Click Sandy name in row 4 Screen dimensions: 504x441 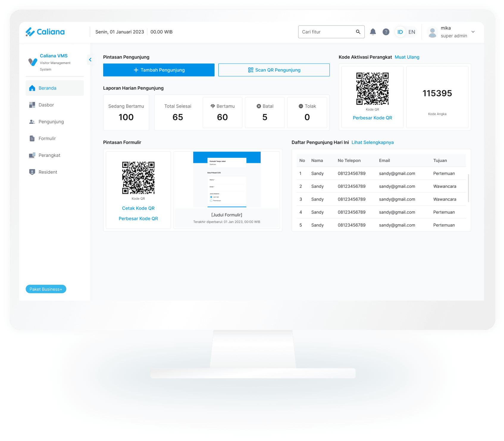(x=317, y=212)
